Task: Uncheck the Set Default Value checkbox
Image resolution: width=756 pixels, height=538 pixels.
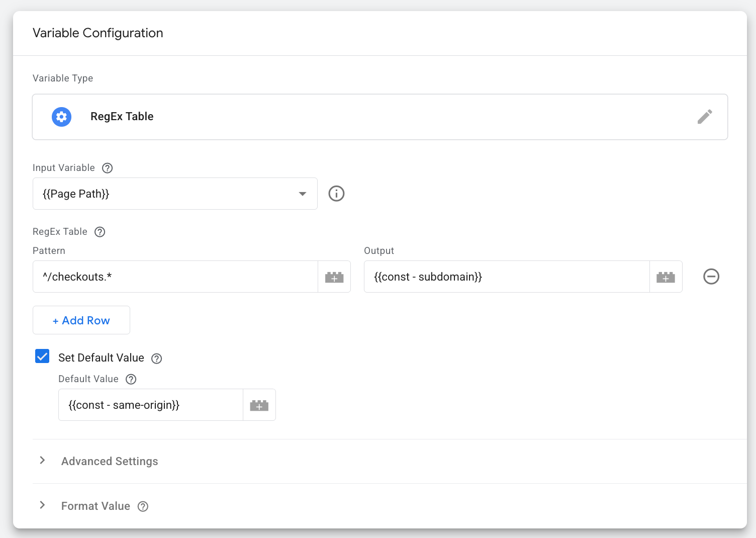Action: click(x=42, y=356)
